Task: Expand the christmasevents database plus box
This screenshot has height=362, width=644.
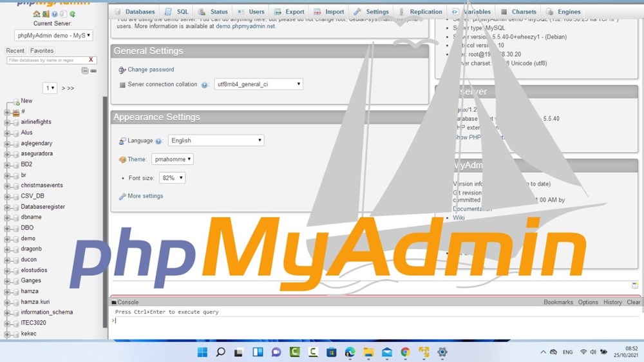Action: point(7,186)
